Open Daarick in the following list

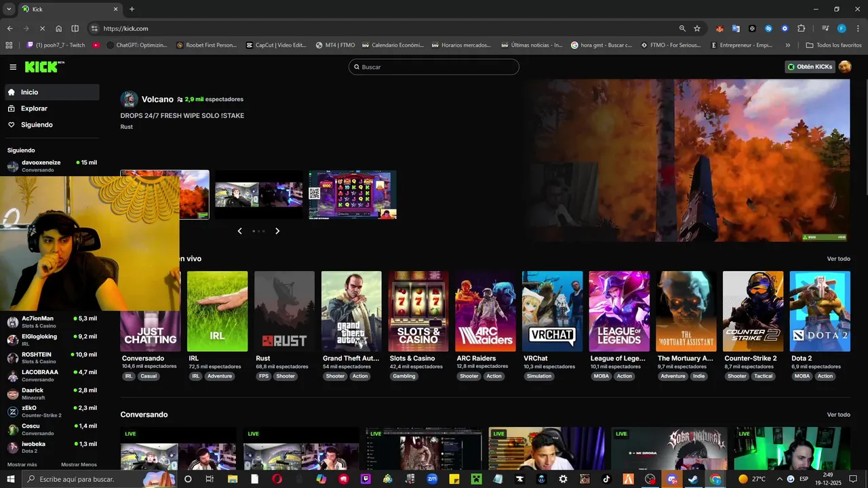52,394
